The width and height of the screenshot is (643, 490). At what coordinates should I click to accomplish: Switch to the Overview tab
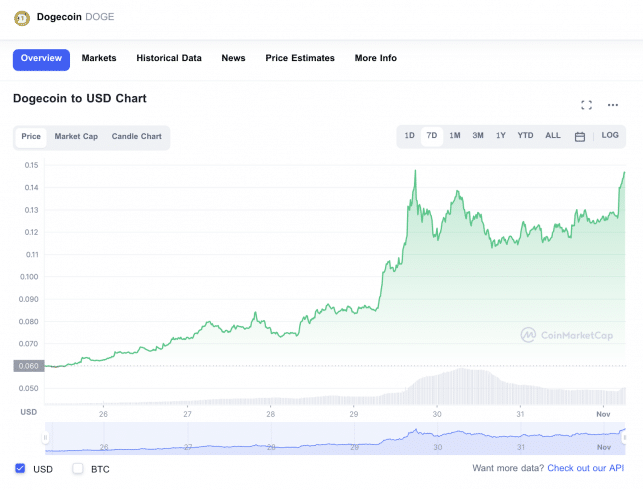(41, 60)
